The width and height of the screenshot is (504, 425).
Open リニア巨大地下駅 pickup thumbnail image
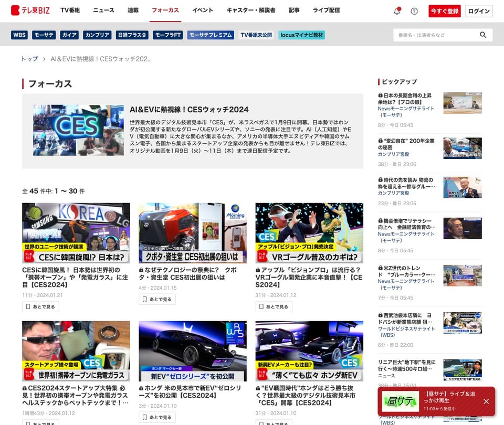click(463, 370)
